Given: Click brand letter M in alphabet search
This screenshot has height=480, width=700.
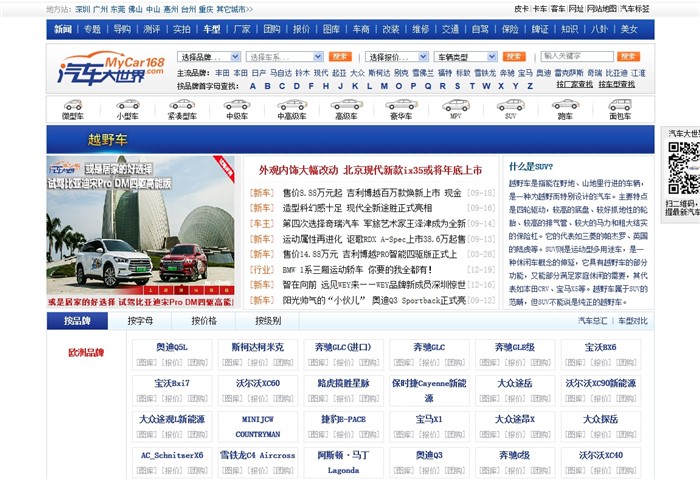Looking at the screenshot, I should point(384,86).
